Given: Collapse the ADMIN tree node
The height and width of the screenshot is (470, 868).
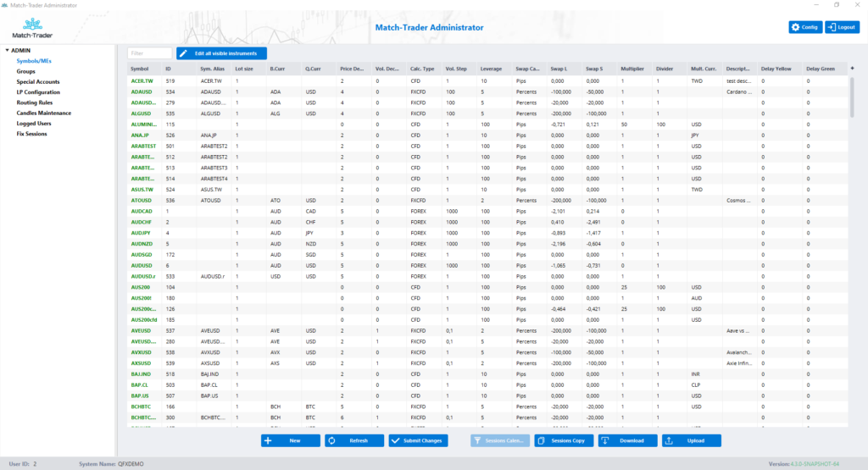Looking at the screenshot, I should [7, 50].
